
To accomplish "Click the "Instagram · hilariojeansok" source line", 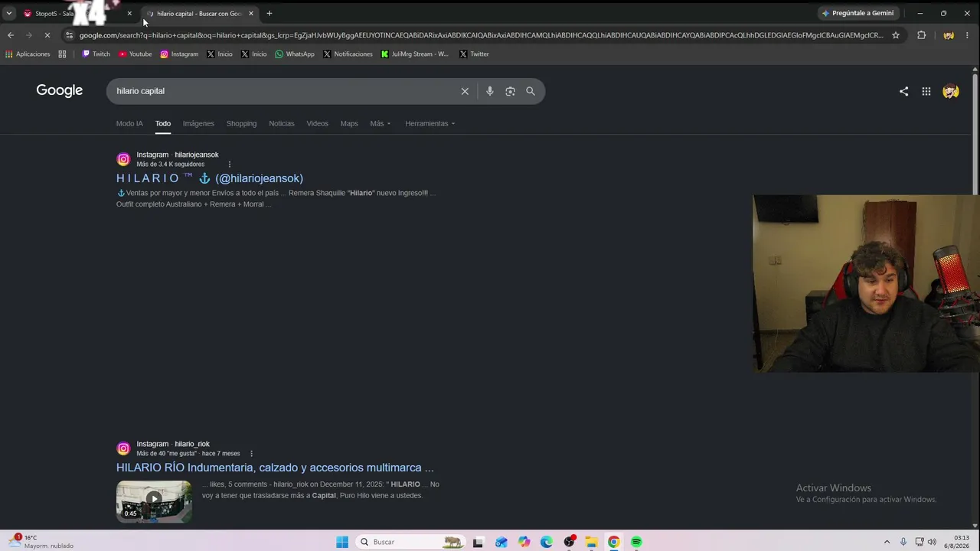I will pyautogui.click(x=178, y=155).
